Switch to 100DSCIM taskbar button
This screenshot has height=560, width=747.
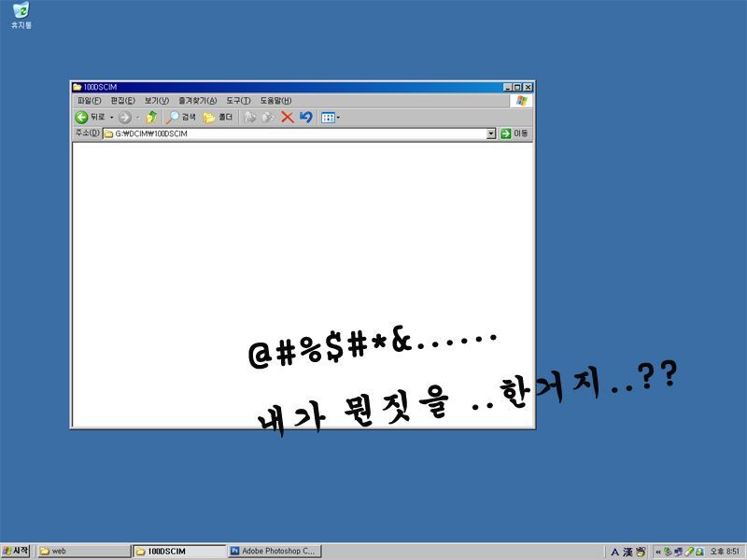[x=179, y=552]
